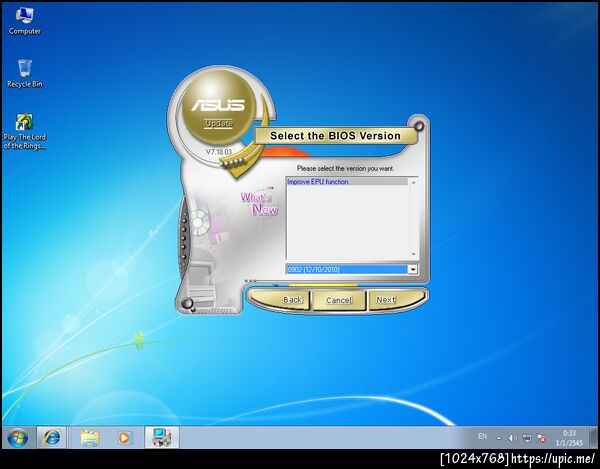Select the Play The Lord of the Rings shortcut
The width and height of the screenshot is (600, 469).
click(x=24, y=131)
